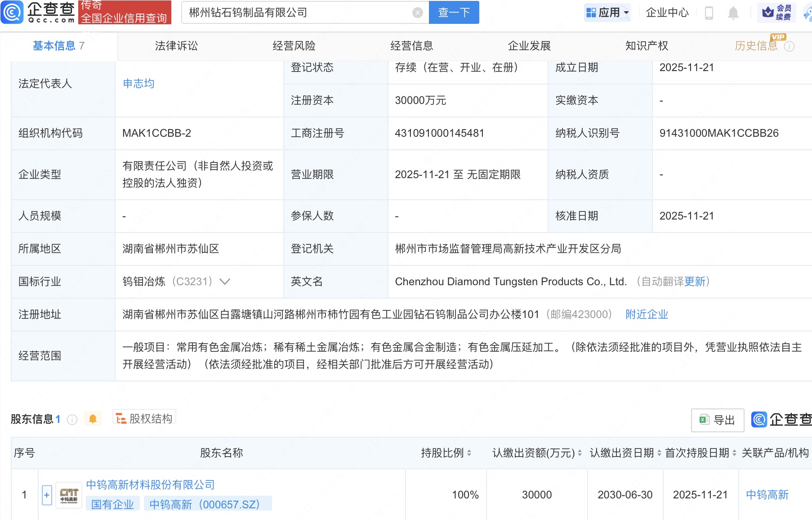The width and height of the screenshot is (812, 520).
Task: Toggle expand on shareholder row plus box
Action: point(47,495)
